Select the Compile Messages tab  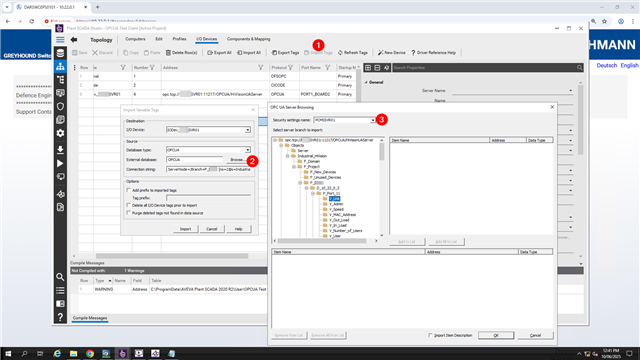click(90, 318)
